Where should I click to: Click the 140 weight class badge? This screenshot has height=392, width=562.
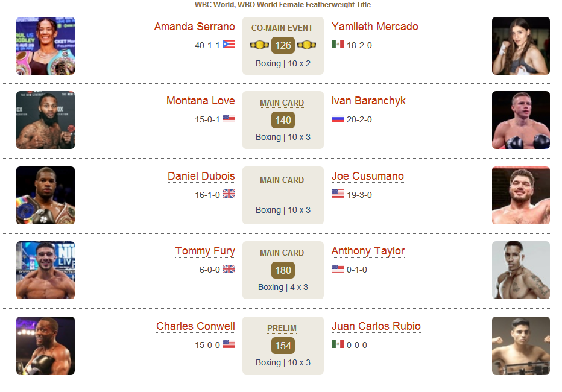283,120
